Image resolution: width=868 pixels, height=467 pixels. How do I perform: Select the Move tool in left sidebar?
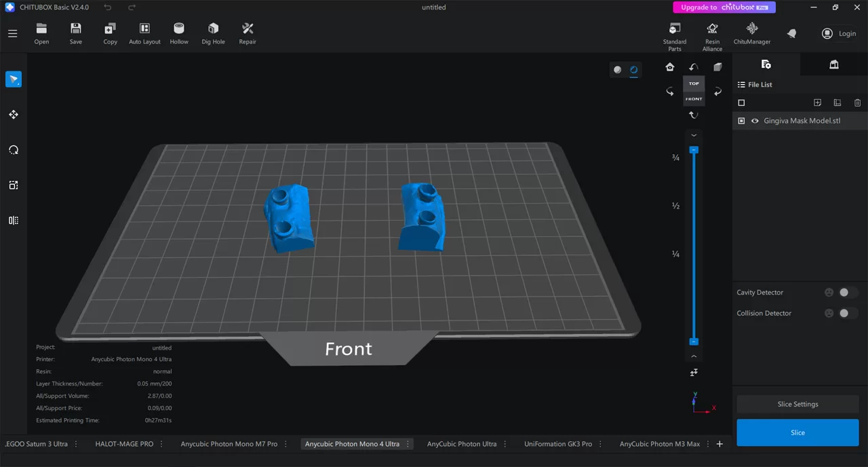tap(13, 114)
